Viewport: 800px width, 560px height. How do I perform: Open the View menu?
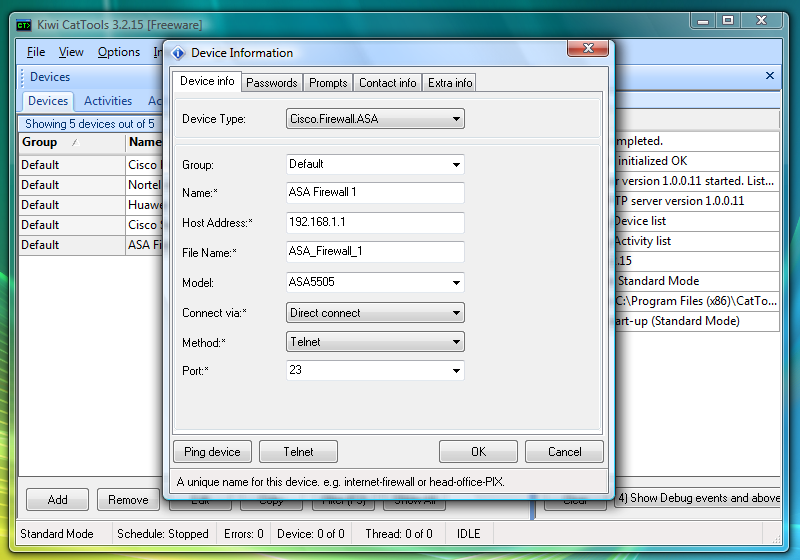[71, 52]
